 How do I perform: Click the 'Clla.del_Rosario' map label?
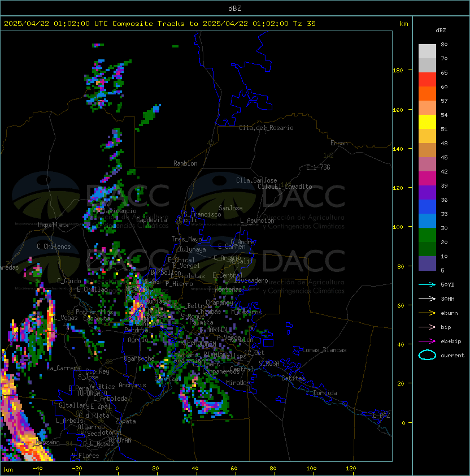266,128
